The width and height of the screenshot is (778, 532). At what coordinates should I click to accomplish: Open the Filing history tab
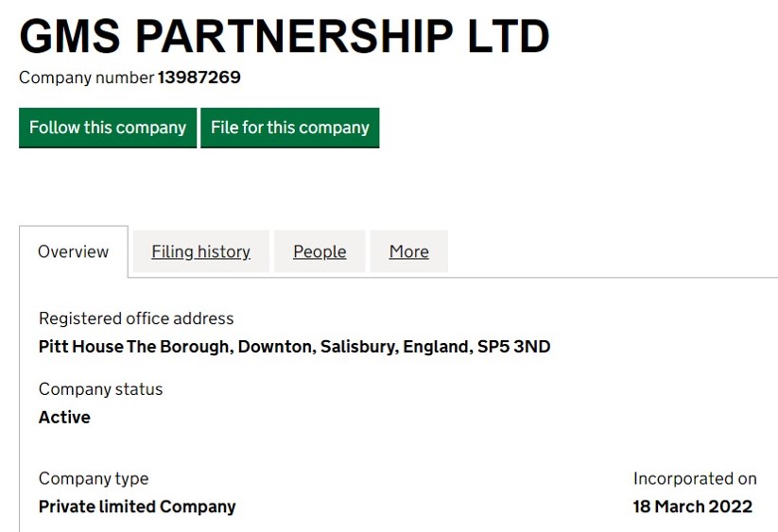point(200,251)
